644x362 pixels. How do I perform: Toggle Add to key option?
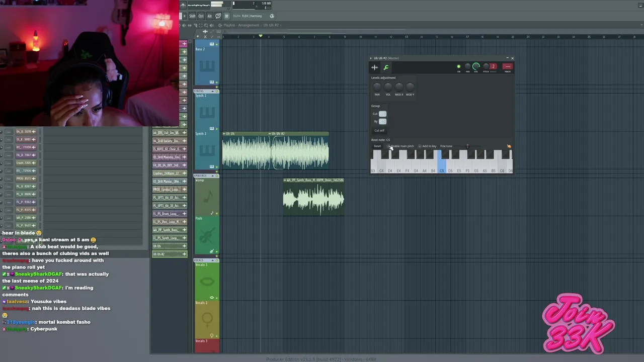(427, 146)
